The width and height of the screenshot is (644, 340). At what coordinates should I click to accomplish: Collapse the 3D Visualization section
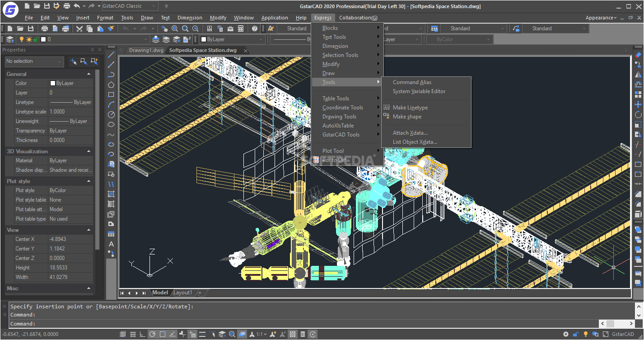(89, 151)
